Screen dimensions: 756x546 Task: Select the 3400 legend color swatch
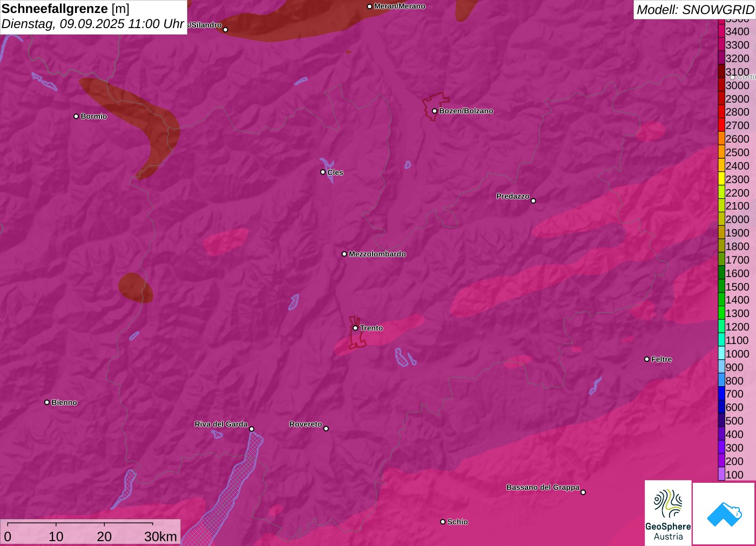[721, 31]
